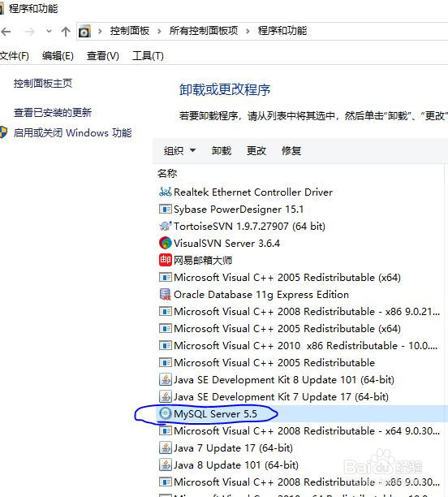
Task: Click the back navigation arrow
Action: point(6,32)
